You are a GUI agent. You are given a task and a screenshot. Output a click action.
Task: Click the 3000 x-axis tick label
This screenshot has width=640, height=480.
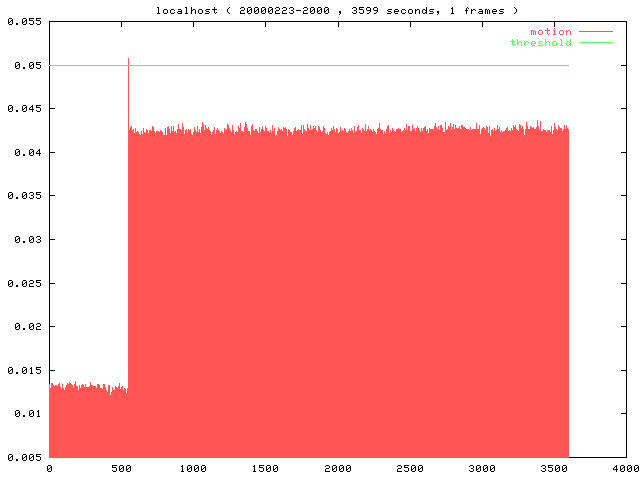[x=482, y=468]
